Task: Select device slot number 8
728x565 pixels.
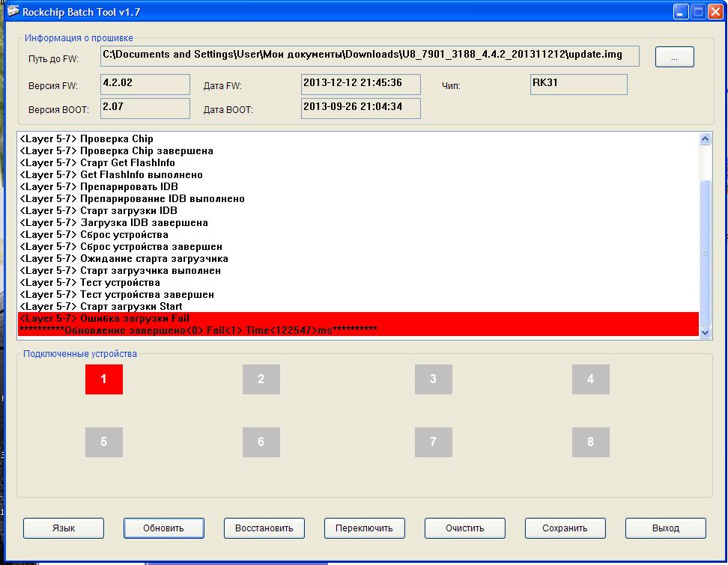Action: tap(590, 442)
